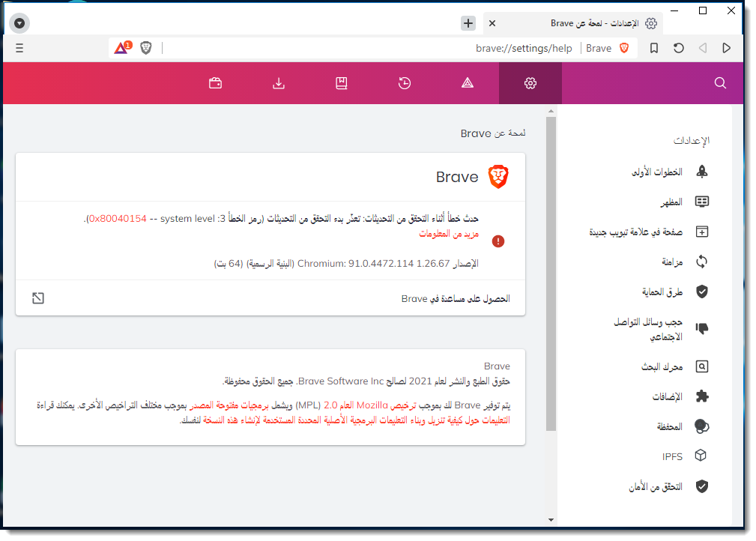The height and width of the screenshot is (541, 756).
Task: Click برمجيات مفتوحة المصدر link
Action: click(229, 405)
